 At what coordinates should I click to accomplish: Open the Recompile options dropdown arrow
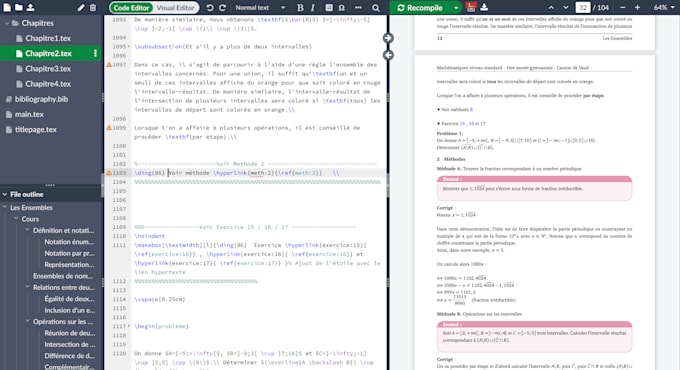(456, 8)
